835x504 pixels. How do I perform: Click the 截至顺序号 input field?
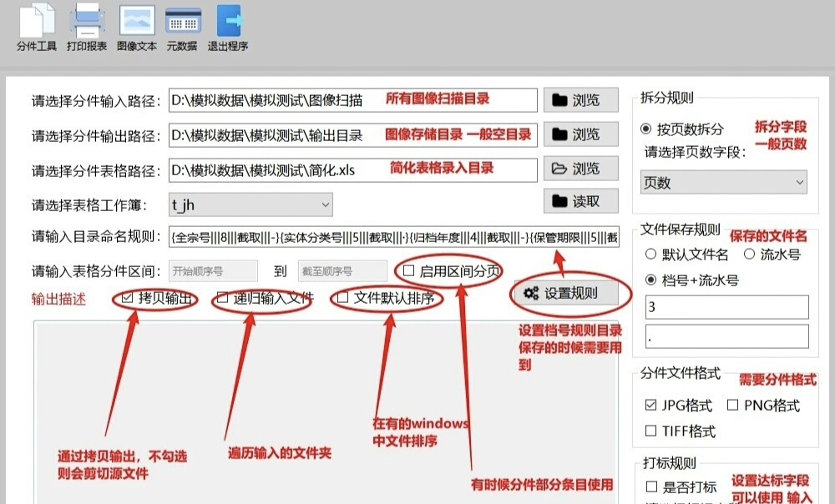pos(342,271)
